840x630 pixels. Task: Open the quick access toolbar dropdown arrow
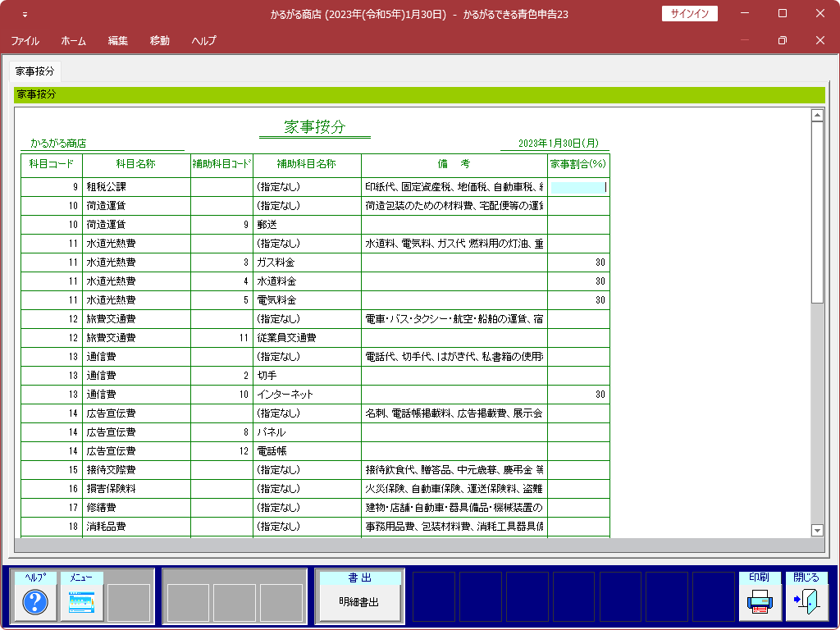tap(25, 15)
